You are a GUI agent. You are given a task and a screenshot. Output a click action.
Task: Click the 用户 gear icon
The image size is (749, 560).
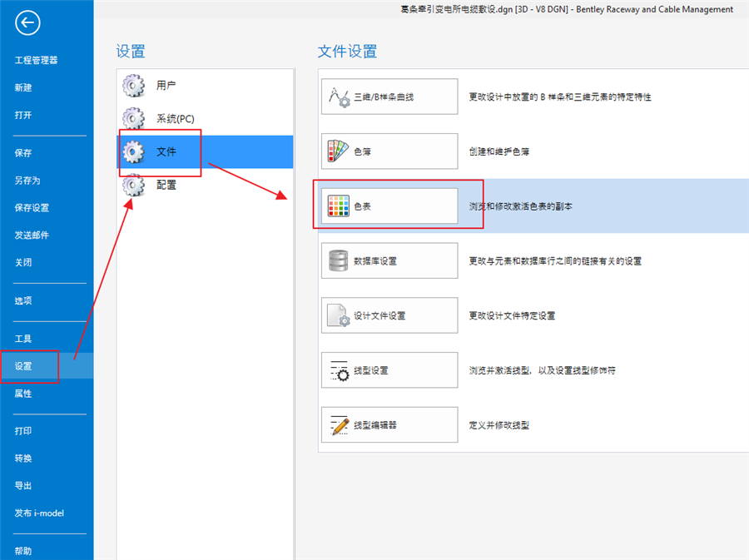[133, 84]
